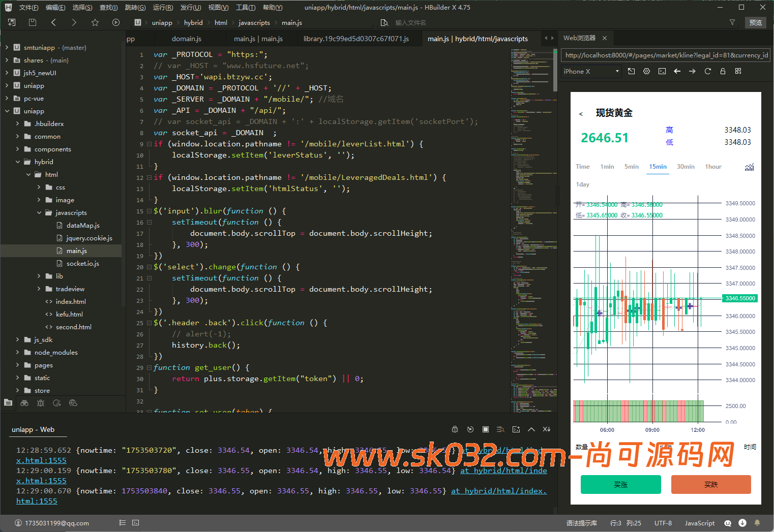Collapse the javascripts folder
The image size is (774, 532).
click(x=39, y=213)
